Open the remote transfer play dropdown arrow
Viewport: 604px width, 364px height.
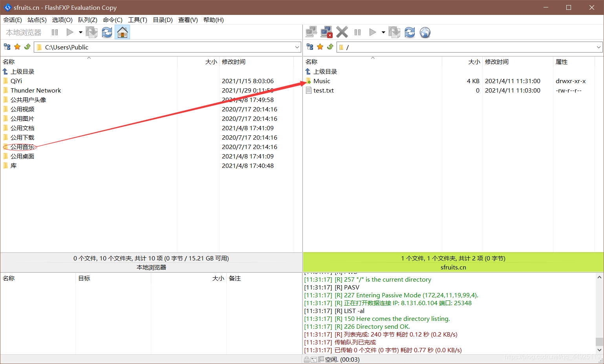(383, 32)
